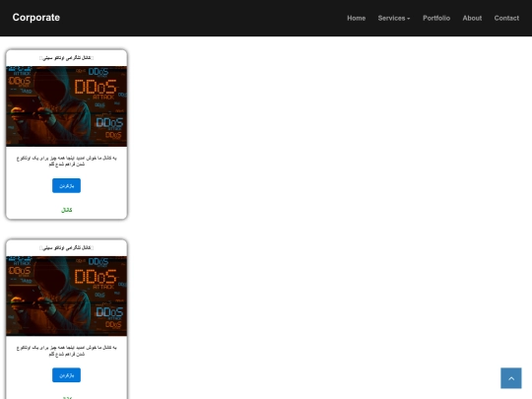The image size is (532, 399).
Task: Click the Corporate brand logo text
Action: tap(36, 18)
